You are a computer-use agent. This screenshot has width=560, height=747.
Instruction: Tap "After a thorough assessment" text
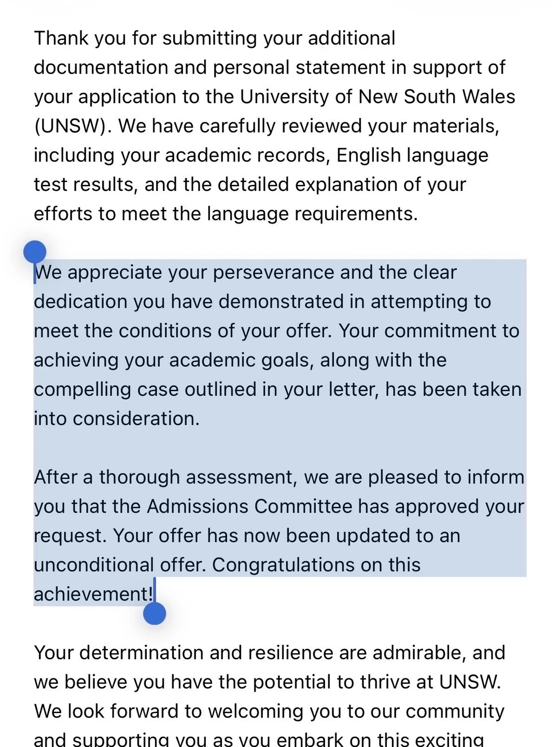(165, 477)
